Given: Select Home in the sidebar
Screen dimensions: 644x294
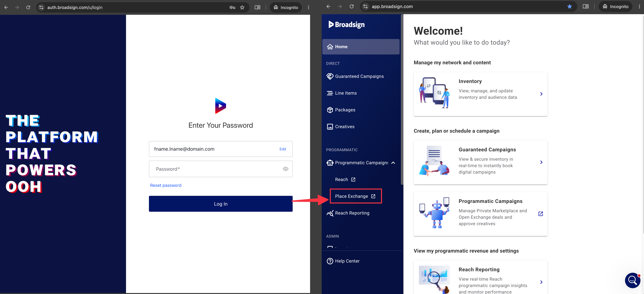Looking at the screenshot, I should coord(361,47).
